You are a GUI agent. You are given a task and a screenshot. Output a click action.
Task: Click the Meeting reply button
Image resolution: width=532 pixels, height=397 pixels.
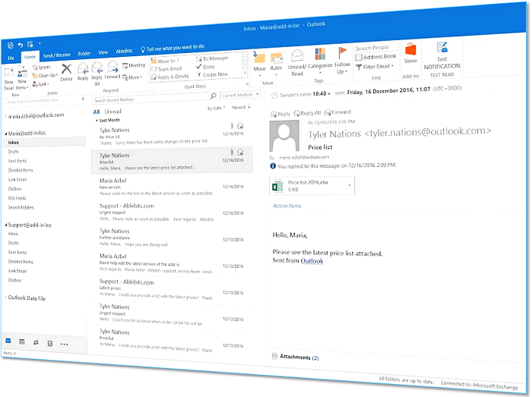click(x=134, y=65)
